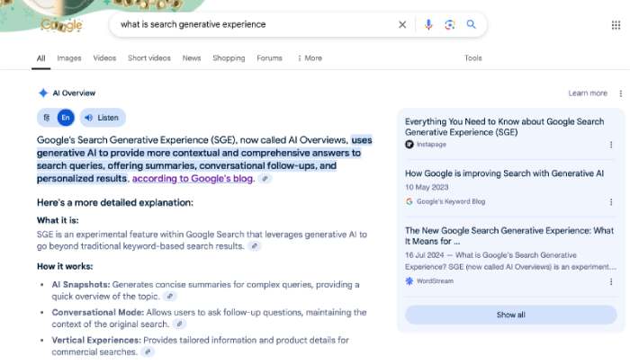Viewport: 630px width, 364px height.
Task: Click the AI Overview sparkle icon
Action: [43, 93]
